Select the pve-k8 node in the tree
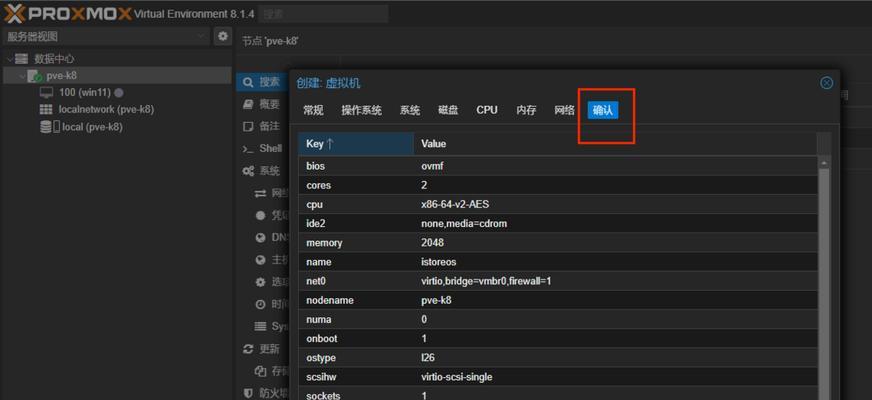 [61, 76]
